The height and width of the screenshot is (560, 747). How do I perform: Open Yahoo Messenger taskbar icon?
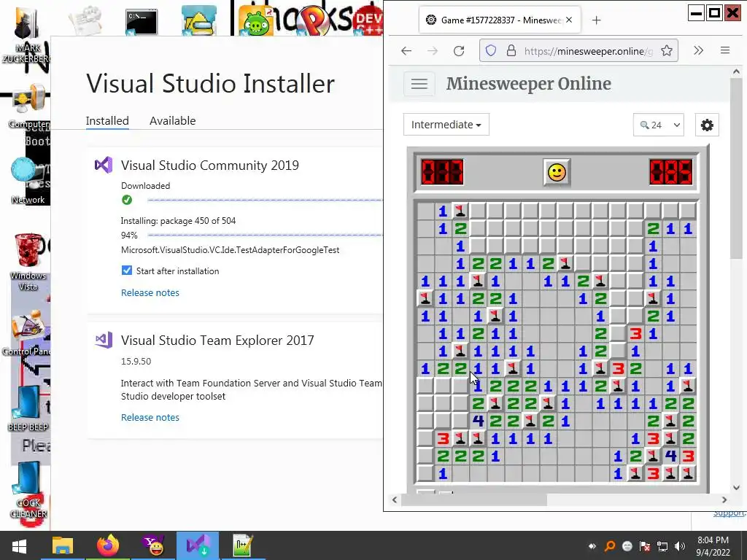(153, 545)
